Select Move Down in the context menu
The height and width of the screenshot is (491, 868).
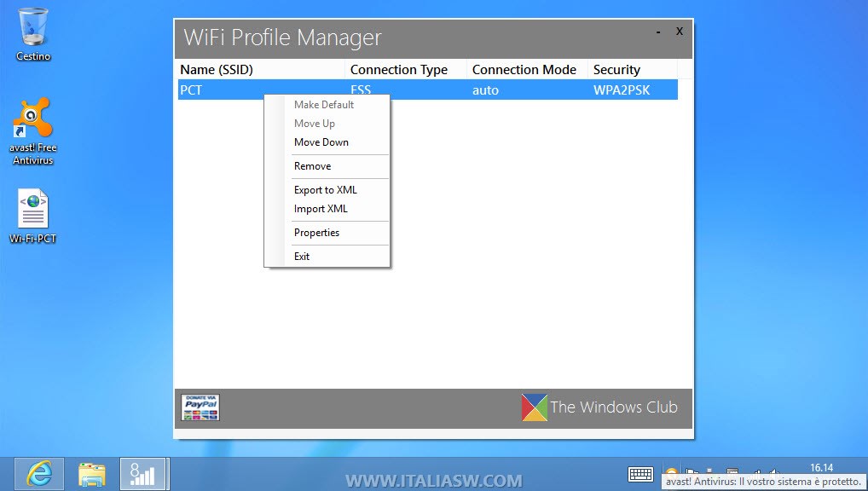coord(321,142)
